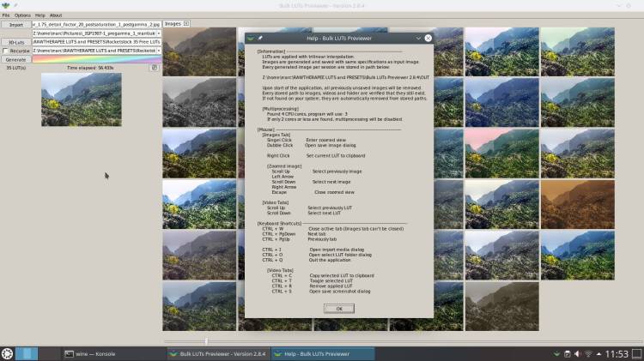Click 'Copy selected LUT to clipboard' help text

pos(342,275)
